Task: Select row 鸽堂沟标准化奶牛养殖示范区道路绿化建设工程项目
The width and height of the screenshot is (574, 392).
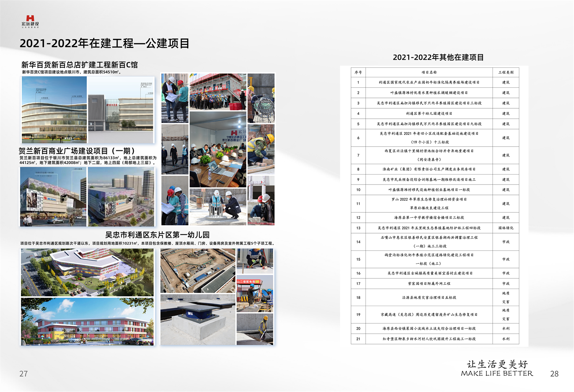Action: coord(435,259)
